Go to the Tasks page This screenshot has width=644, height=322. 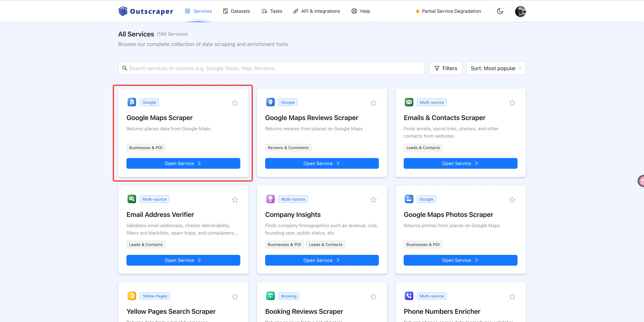272,11
